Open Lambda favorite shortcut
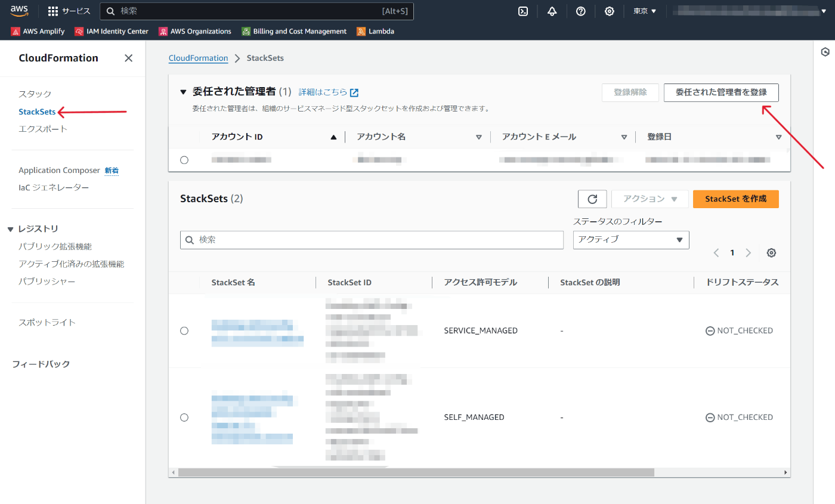Screen dimensions: 835x504 pyautogui.click(x=375, y=32)
